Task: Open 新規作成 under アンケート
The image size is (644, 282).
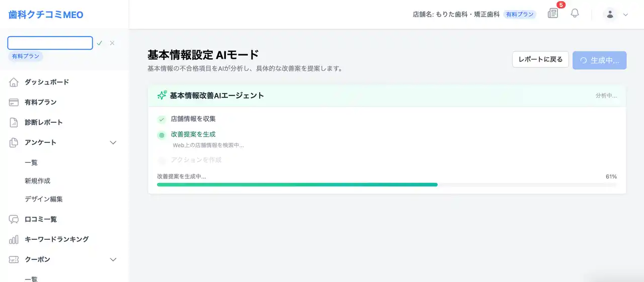Action: pyautogui.click(x=37, y=181)
